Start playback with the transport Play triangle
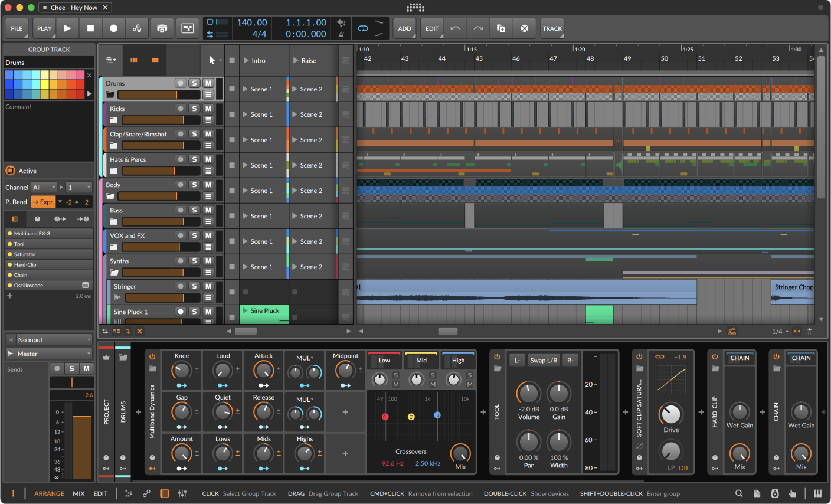 (x=67, y=28)
